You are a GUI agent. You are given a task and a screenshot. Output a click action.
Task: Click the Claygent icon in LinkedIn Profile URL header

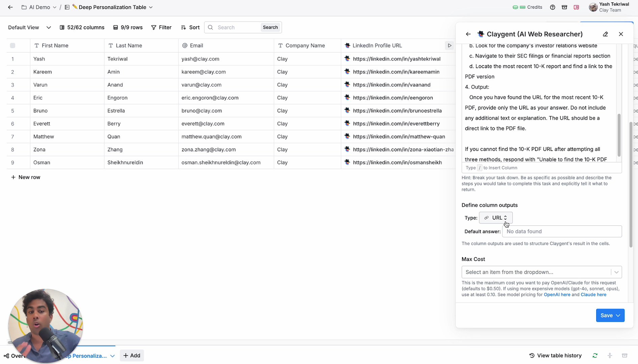(347, 45)
